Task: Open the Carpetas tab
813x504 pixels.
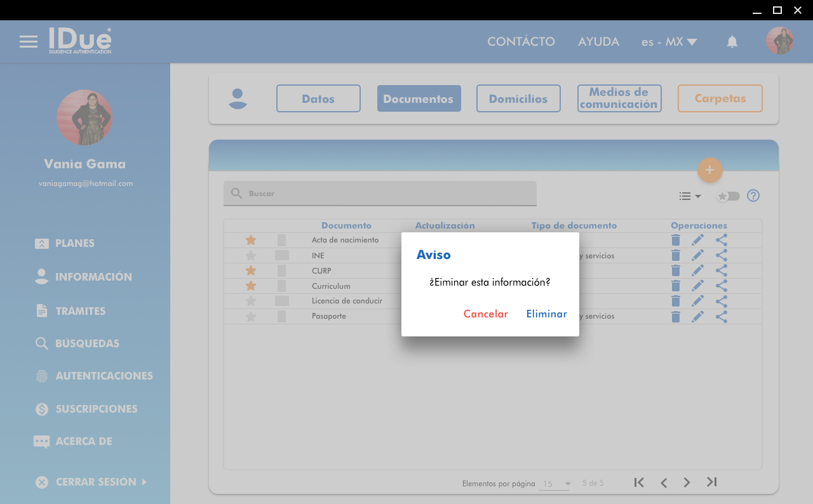Action: pos(720,98)
